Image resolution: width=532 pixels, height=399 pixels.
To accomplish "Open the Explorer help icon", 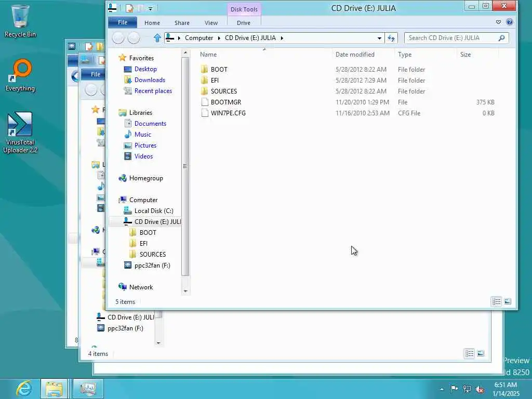I will (x=509, y=22).
